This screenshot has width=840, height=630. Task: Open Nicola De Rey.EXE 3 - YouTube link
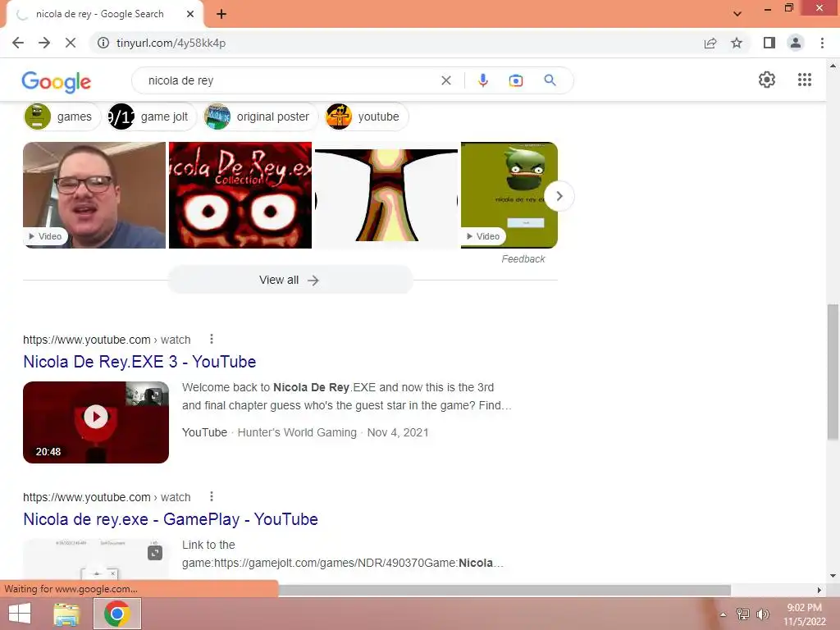click(x=139, y=362)
